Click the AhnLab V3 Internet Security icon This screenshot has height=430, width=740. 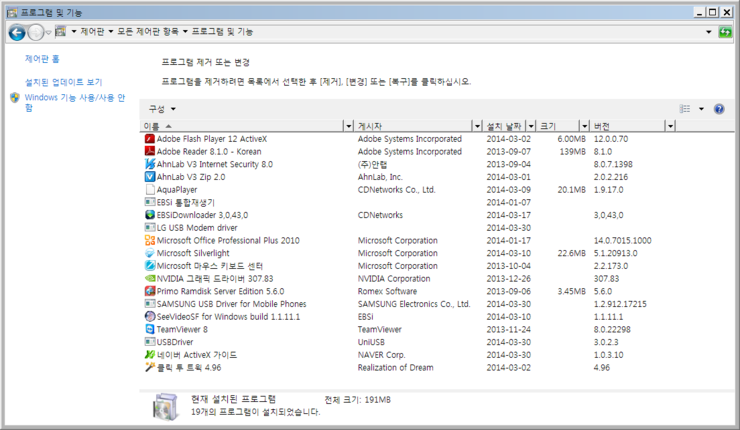point(150,164)
